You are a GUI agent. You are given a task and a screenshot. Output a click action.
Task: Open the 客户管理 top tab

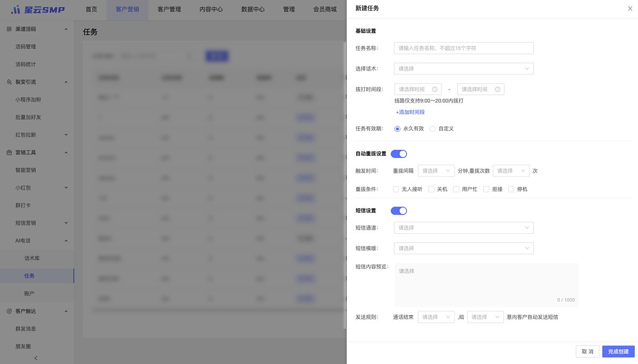pyautogui.click(x=169, y=10)
